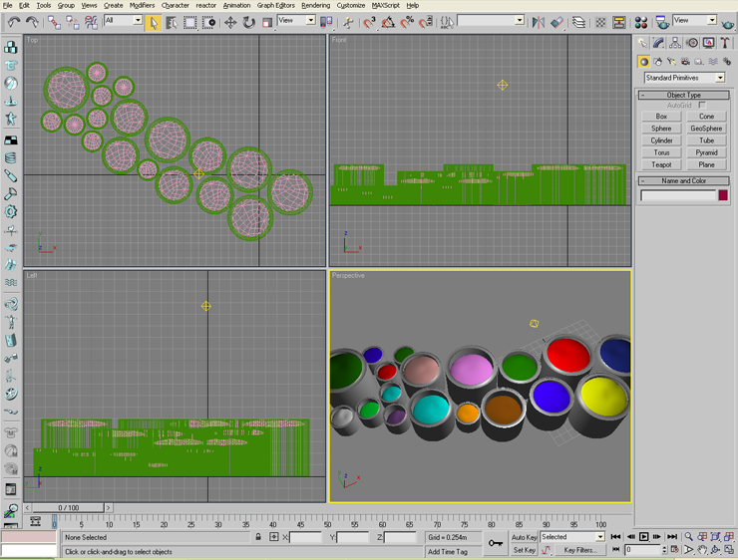Click the Key Filters button
Viewport: 738px width, 560px height.
pyautogui.click(x=579, y=550)
